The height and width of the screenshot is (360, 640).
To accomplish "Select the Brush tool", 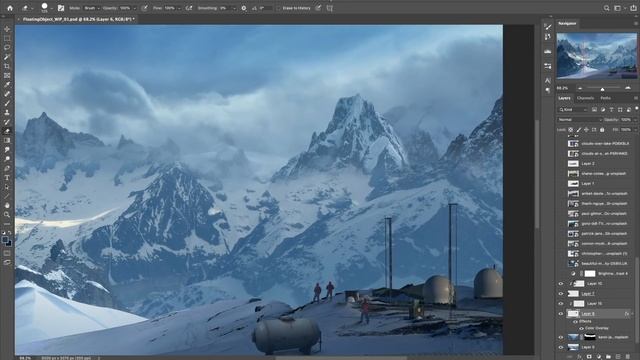I will pos(7,103).
